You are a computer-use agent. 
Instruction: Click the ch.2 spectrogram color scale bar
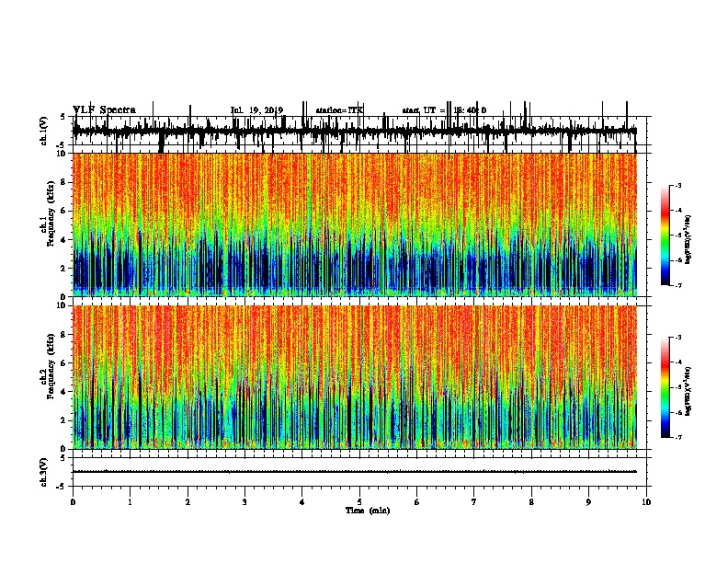[x=665, y=387]
